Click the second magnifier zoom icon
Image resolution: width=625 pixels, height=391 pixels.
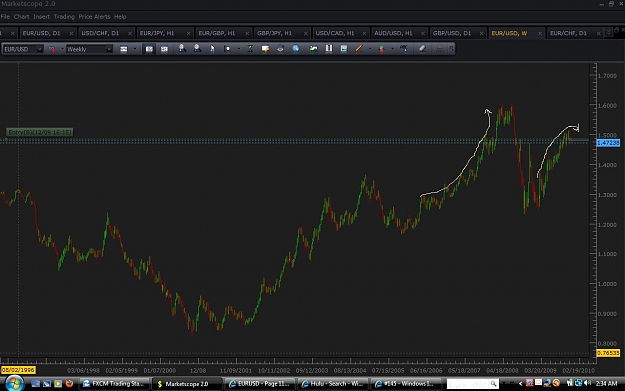(x=197, y=49)
